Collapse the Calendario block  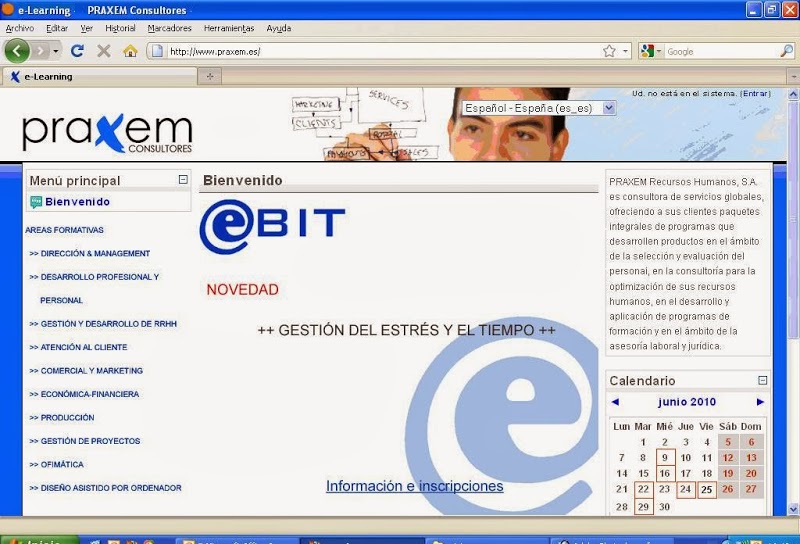(762, 380)
